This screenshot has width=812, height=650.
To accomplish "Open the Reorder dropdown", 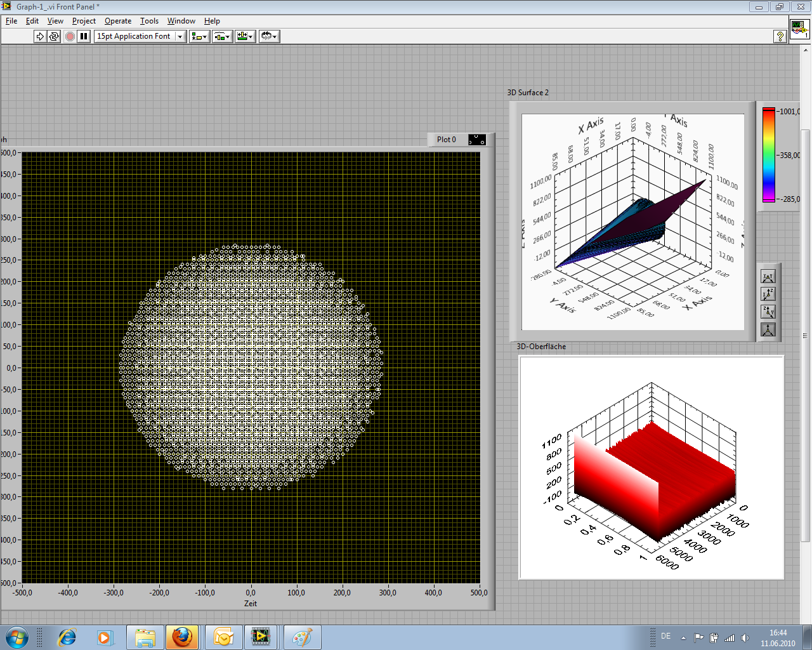I will click(269, 36).
